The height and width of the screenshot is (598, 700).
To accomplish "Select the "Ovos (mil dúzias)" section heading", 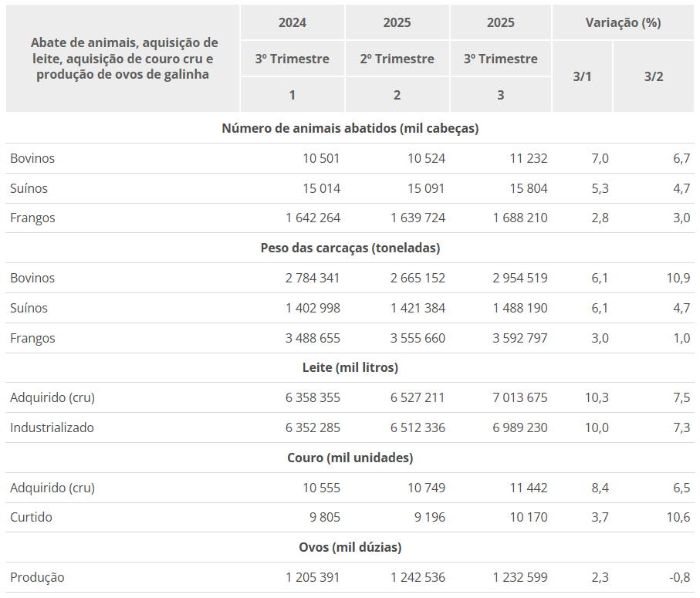I will [x=350, y=547].
